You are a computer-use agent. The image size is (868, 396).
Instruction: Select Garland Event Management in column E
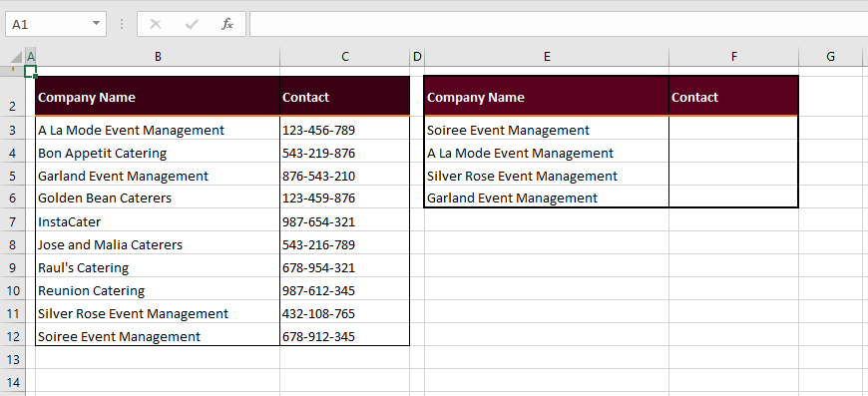[x=547, y=198]
